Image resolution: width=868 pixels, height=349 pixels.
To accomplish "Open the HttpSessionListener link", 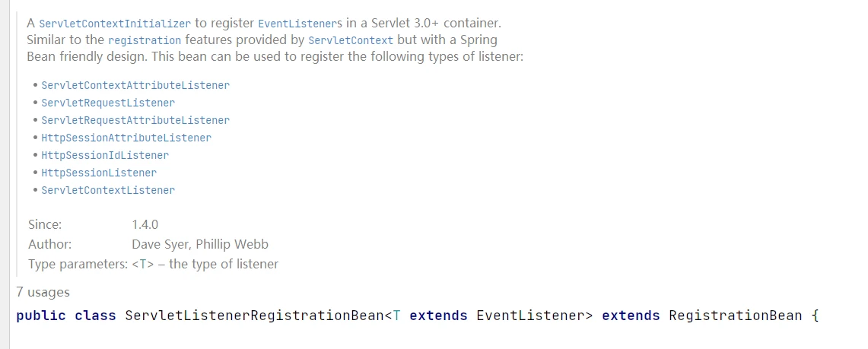I will 99,173.
